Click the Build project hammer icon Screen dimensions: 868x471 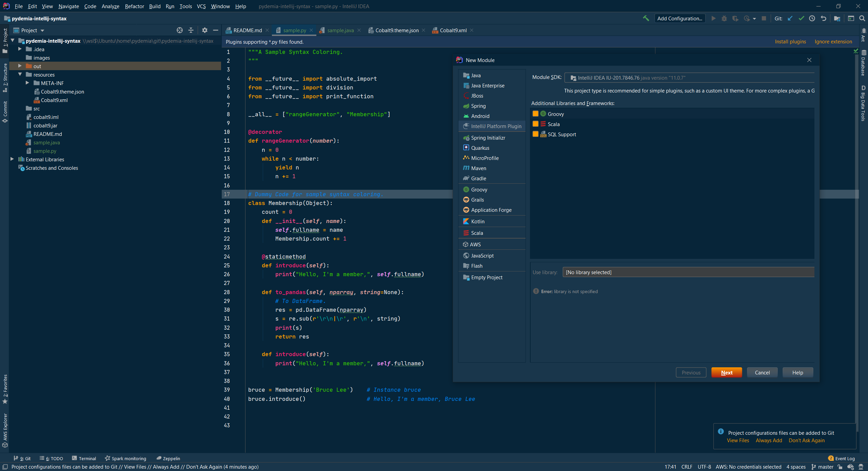(646, 18)
